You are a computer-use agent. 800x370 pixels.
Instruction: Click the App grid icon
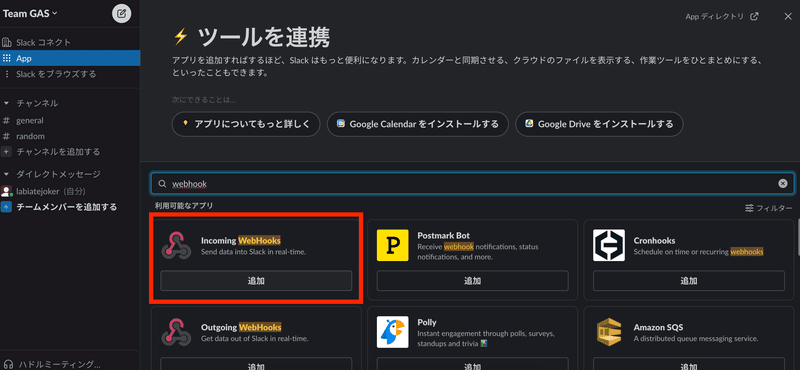[6, 58]
